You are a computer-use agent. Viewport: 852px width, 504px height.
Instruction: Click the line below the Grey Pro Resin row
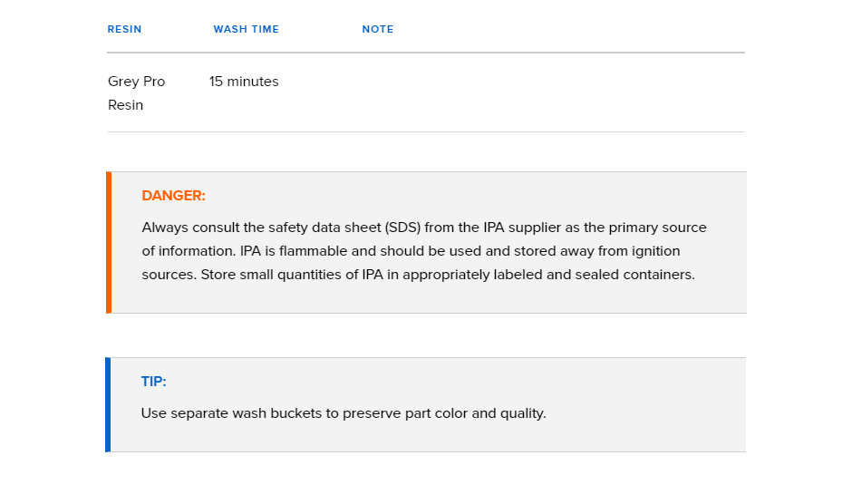[426, 131]
